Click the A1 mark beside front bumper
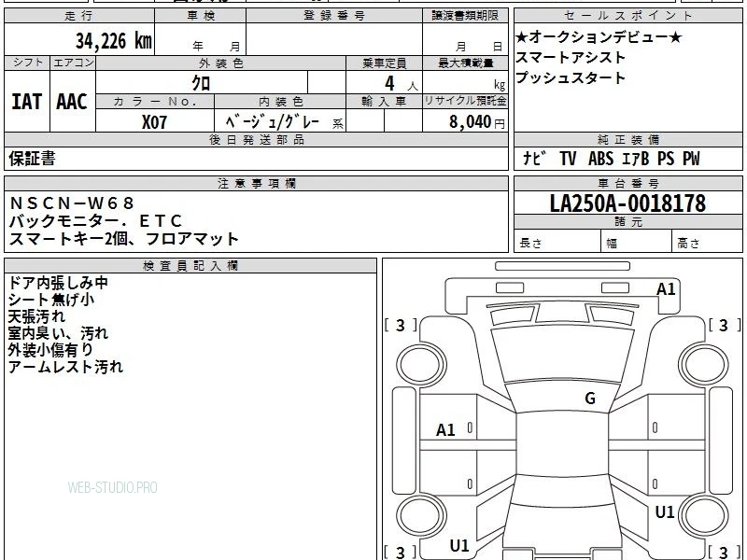The width and height of the screenshot is (747, 560). pyautogui.click(x=666, y=289)
